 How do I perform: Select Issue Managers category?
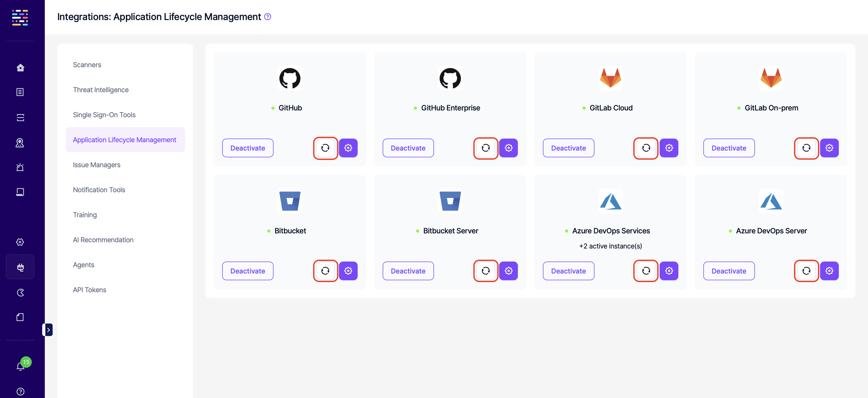96,165
